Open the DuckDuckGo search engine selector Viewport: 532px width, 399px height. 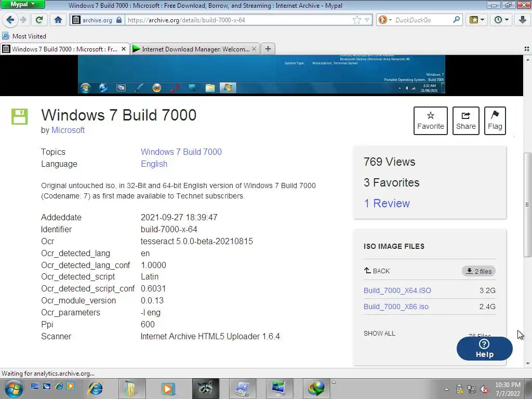pyautogui.click(x=385, y=20)
